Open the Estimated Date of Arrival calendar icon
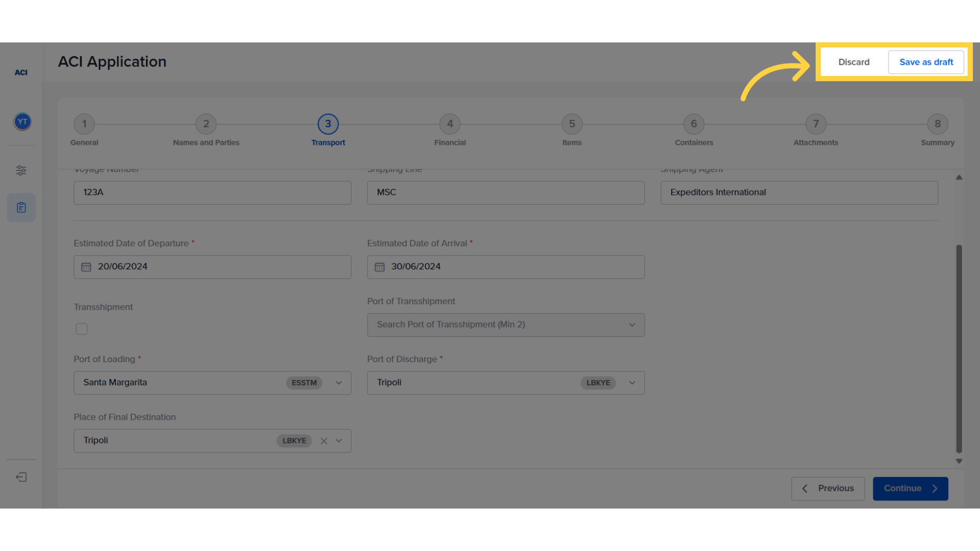This screenshot has width=980, height=551. [379, 267]
